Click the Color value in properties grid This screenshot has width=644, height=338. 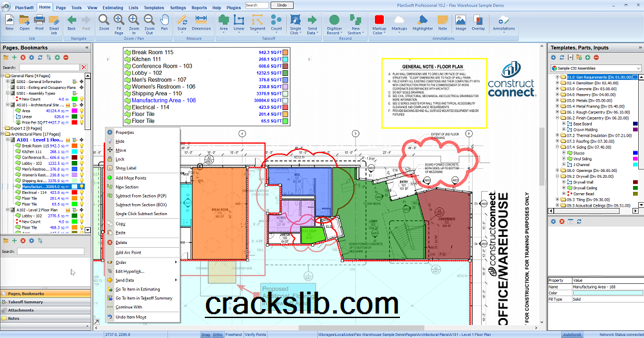coord(608,293)
